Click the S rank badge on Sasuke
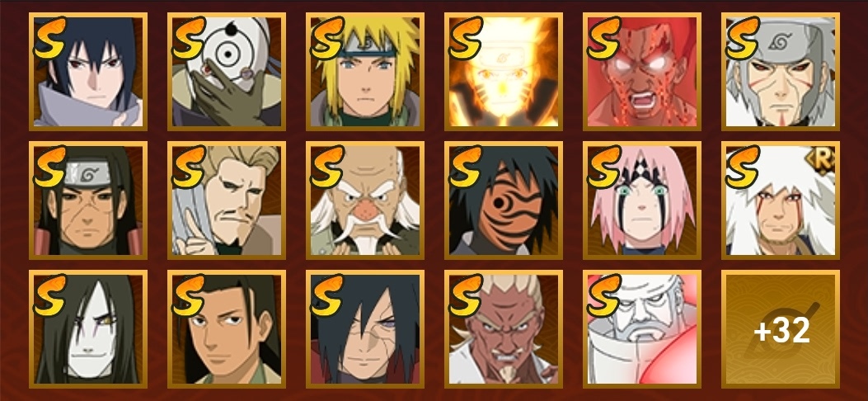Viewport: 868px width, 401px height. point(49,38)
